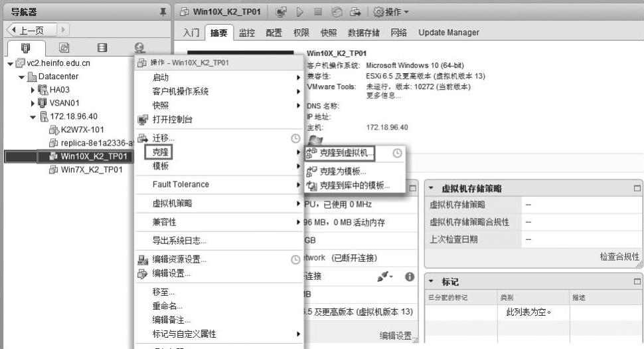Collapse the 虚拟机存储策略 panel
Viewport: 644px width, 349px height.
[x=432, y=188]
